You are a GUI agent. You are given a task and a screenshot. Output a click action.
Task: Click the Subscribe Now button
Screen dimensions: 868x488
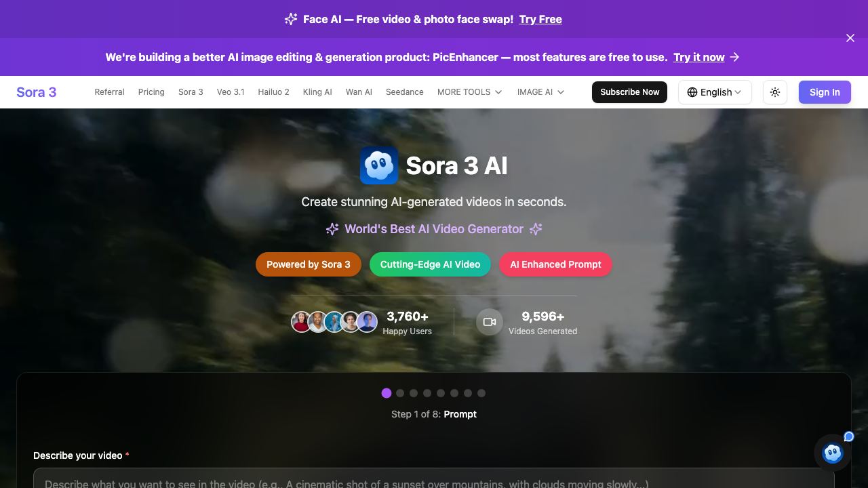629,92
